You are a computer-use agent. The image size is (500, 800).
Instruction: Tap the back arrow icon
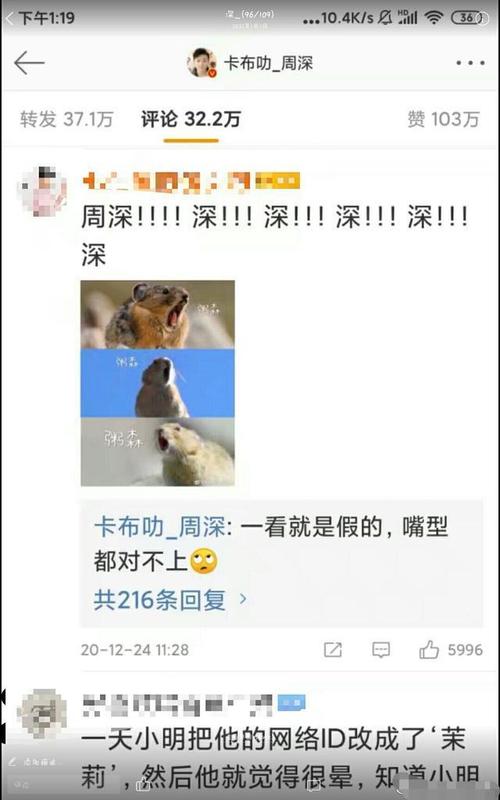click(29, 63)
